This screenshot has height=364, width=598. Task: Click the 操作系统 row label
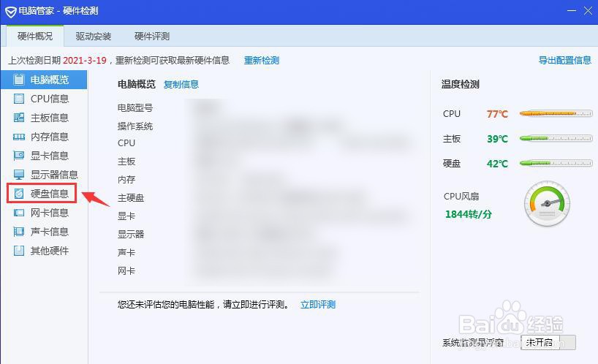pyautogui.click(x=135, y=126)
